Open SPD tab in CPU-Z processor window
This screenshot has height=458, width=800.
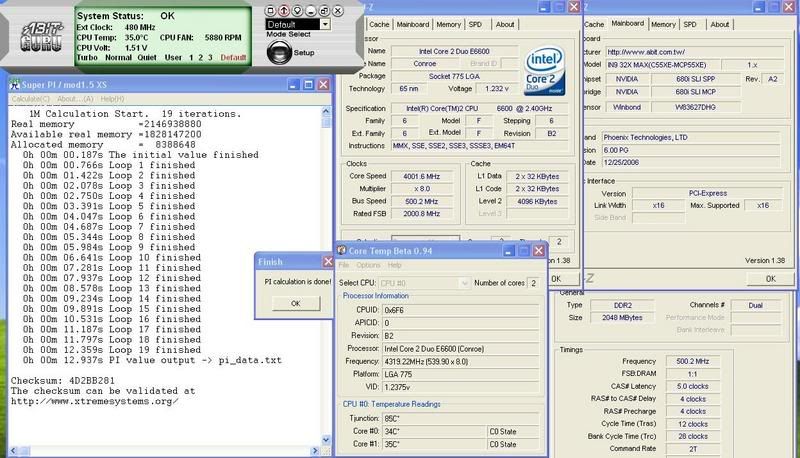[x=476, y=24]
